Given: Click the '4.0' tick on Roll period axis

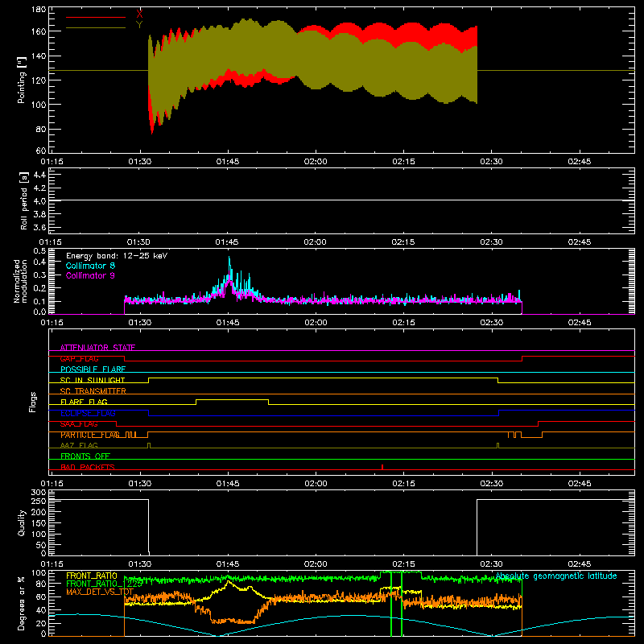Looking at the screenshot, I should pos(39,201).
